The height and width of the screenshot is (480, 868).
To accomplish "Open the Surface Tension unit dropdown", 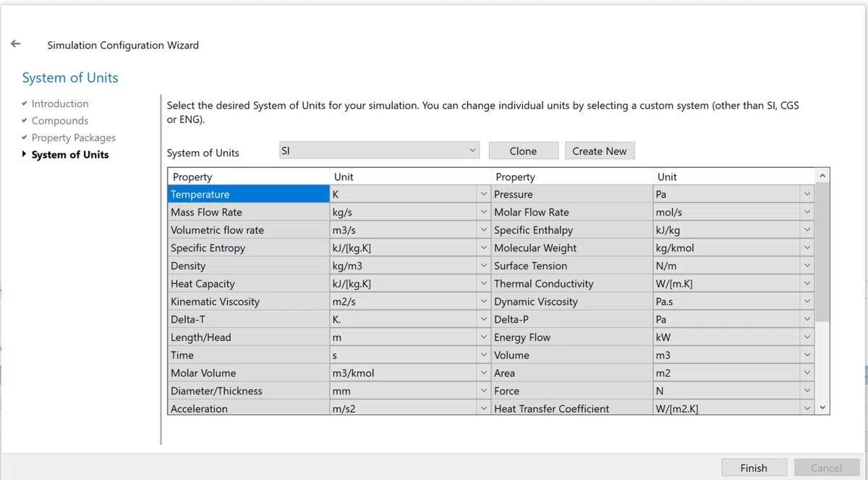I will tap(807, 266).
